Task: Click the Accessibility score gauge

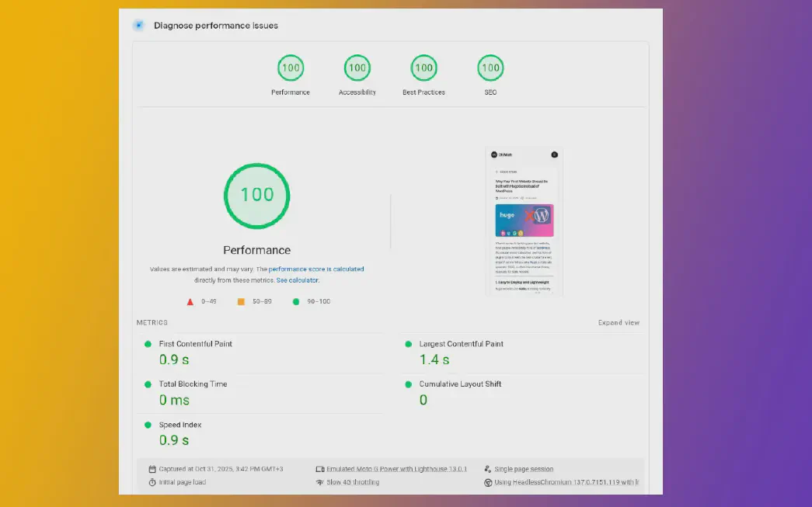Action: click(x=357, y=68)
